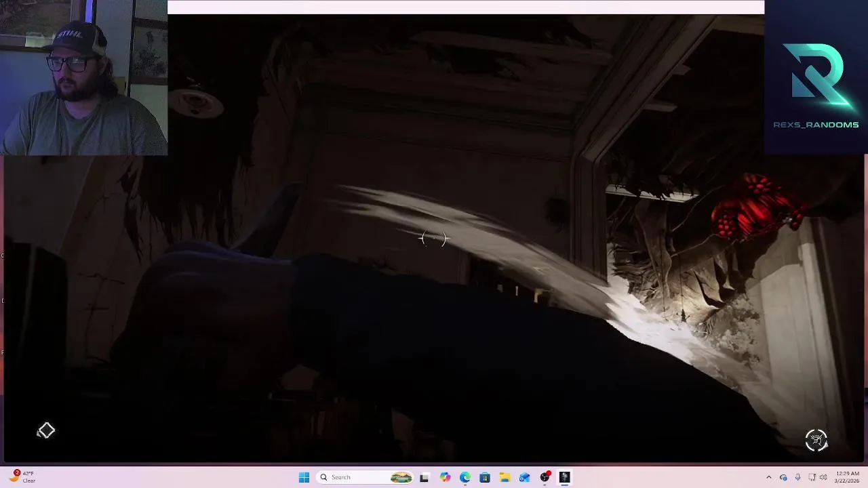Switch to OBS Studio in the taskbar
This screenshot has height=488, width=868.
coord(545,477)
